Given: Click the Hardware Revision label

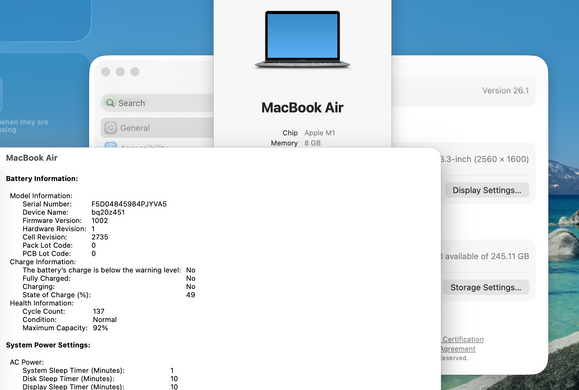Looking at the screenshot, I should tap(54, 229).
